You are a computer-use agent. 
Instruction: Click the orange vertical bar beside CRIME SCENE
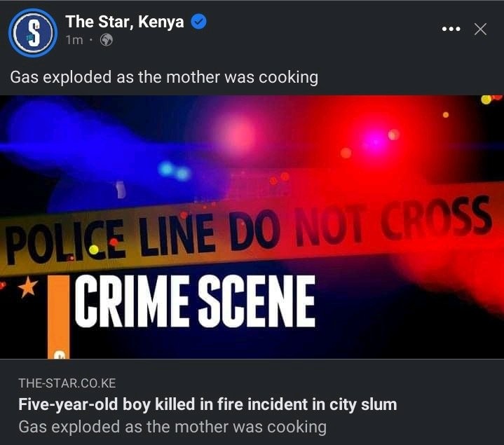pyautogui.click(x=58, y=317)
